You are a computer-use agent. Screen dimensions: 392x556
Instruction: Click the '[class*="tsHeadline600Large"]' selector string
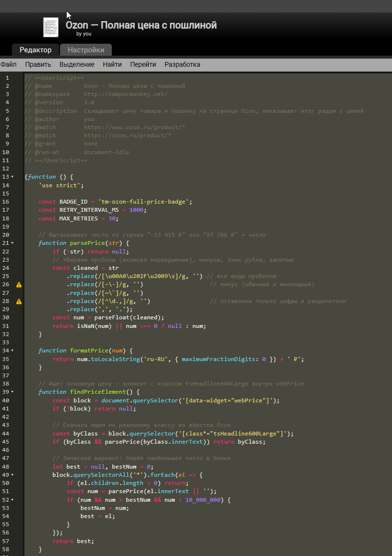point(234,434)
